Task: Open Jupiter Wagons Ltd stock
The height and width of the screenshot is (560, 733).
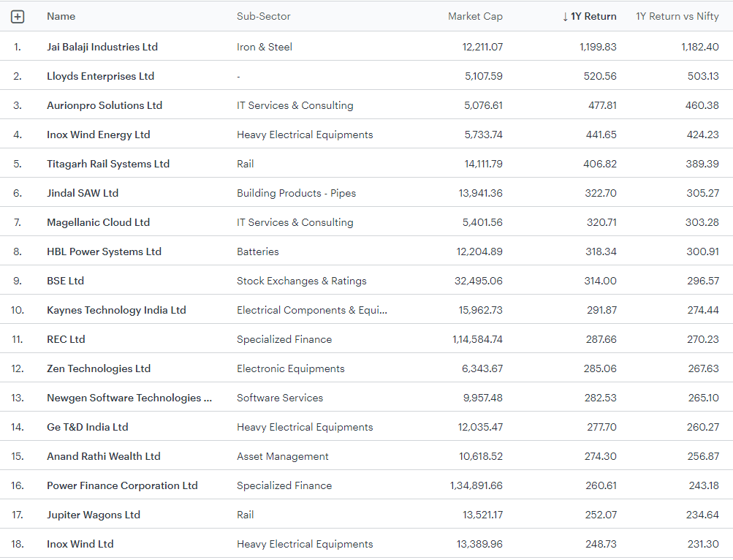Action: click(93, 515)
